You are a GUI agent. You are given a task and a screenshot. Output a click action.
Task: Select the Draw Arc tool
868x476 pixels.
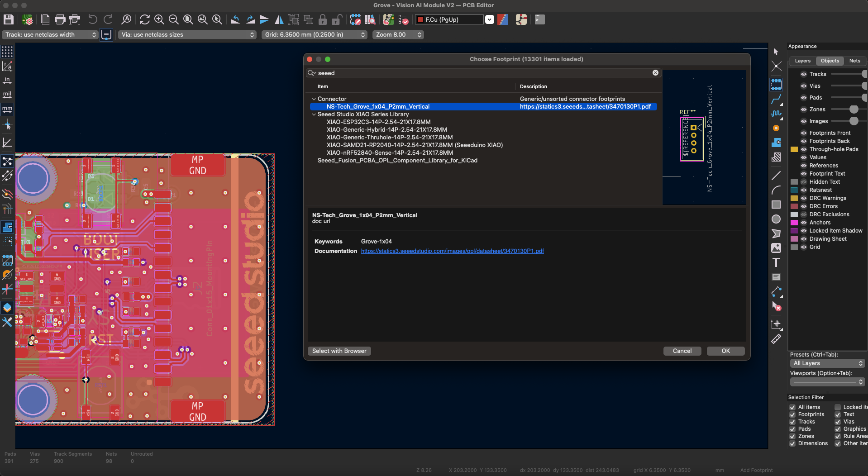click(776, 190)
